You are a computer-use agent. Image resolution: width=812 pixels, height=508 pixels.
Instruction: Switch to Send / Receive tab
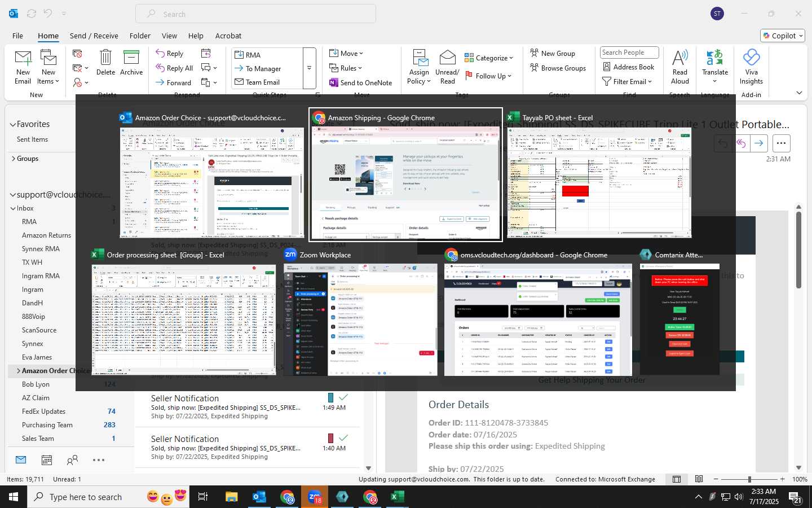tap(94, 36)
